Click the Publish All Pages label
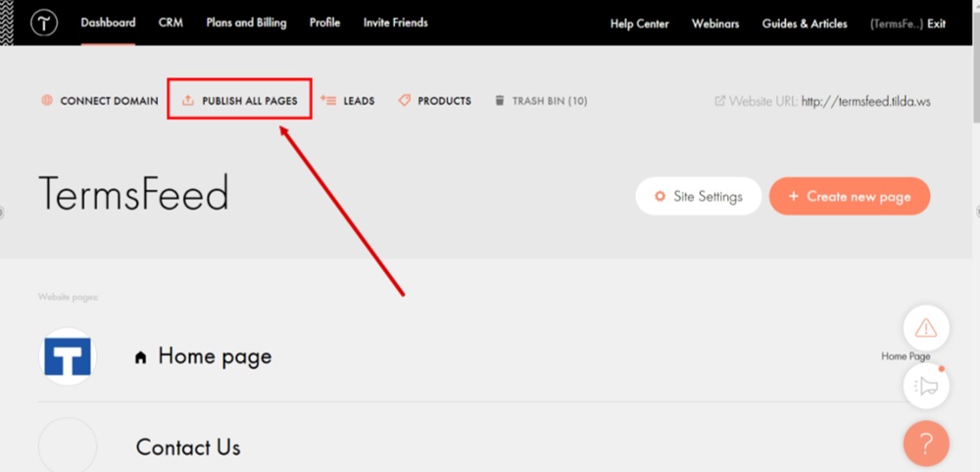This screenshot has width=980, height=472. [x=250, y=101]
